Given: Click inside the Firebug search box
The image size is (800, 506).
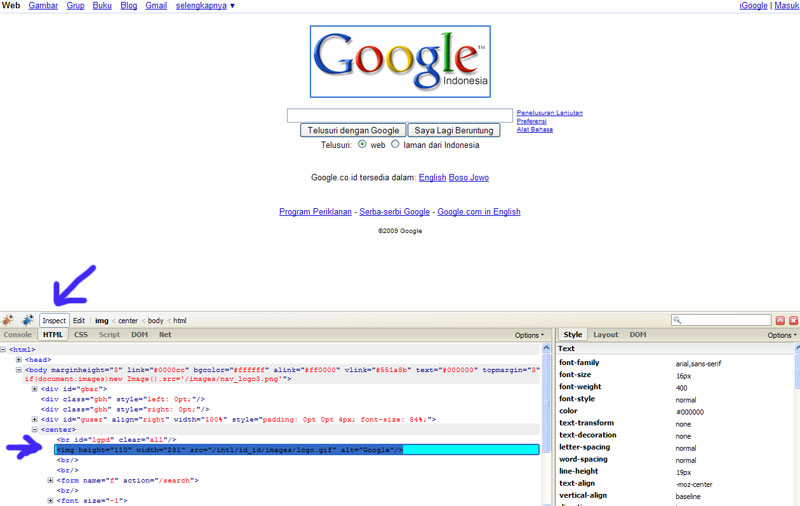Looking at the screenshot, I should 721,320.
